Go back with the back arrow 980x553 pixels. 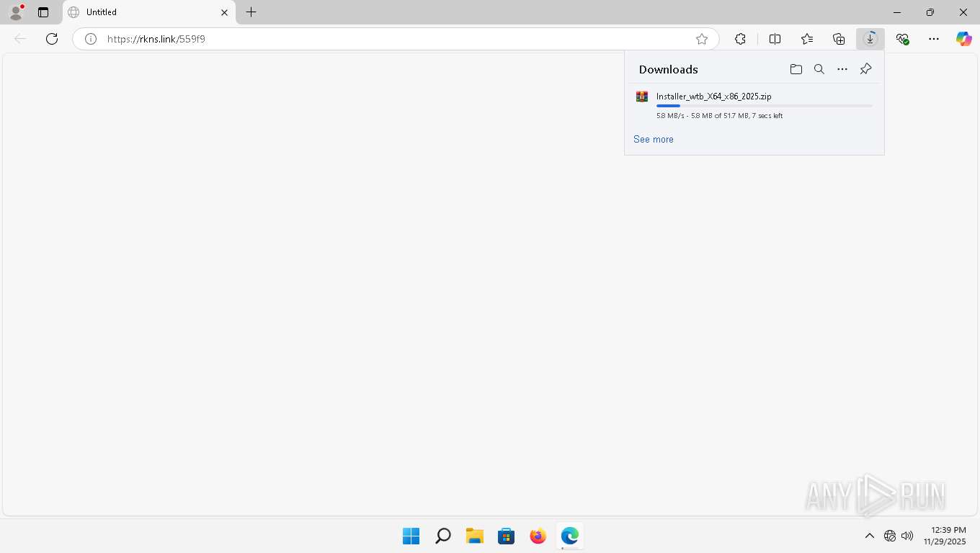click(20, 39)
